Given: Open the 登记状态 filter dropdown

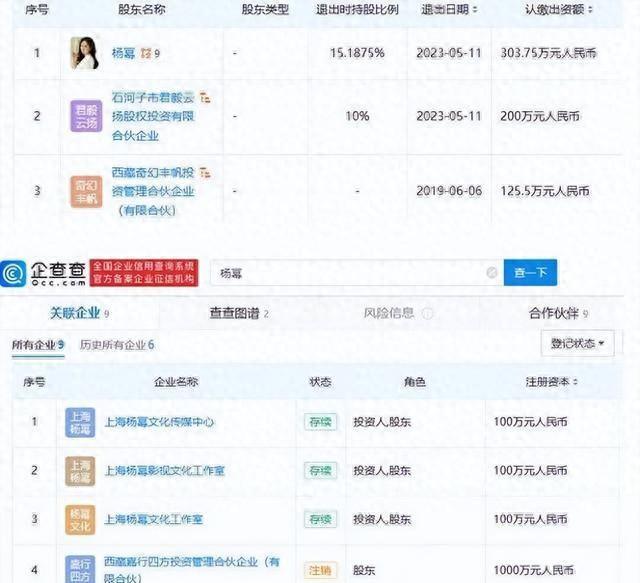Looking at the screenshot, I should click(577, 345).
